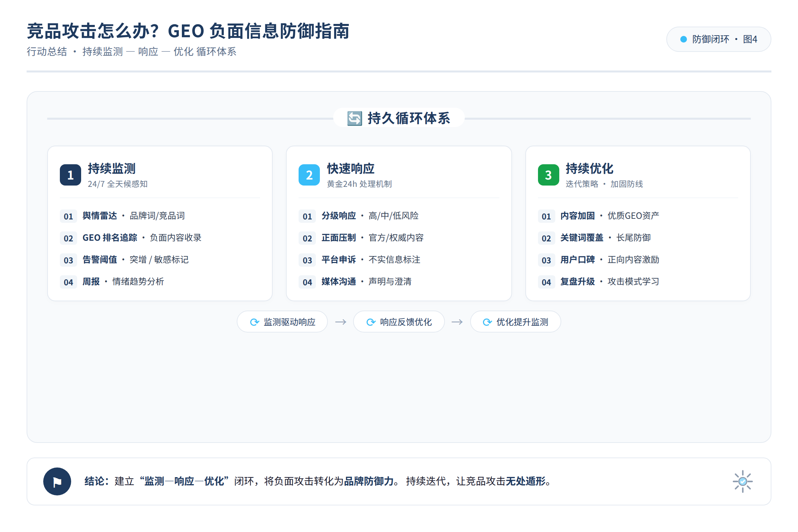Click the text 声明与澄清
This screenshot has height=532, width=798.
click(x=390, y=282)
